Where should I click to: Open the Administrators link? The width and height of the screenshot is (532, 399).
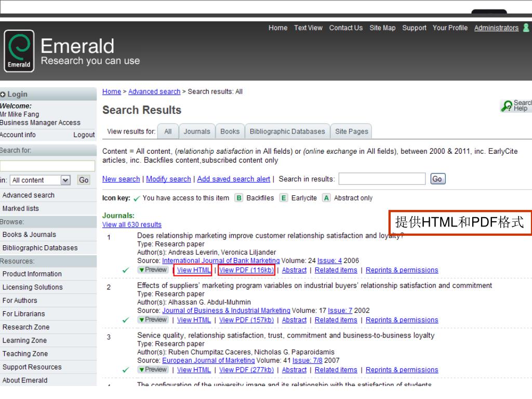(496, 28)
